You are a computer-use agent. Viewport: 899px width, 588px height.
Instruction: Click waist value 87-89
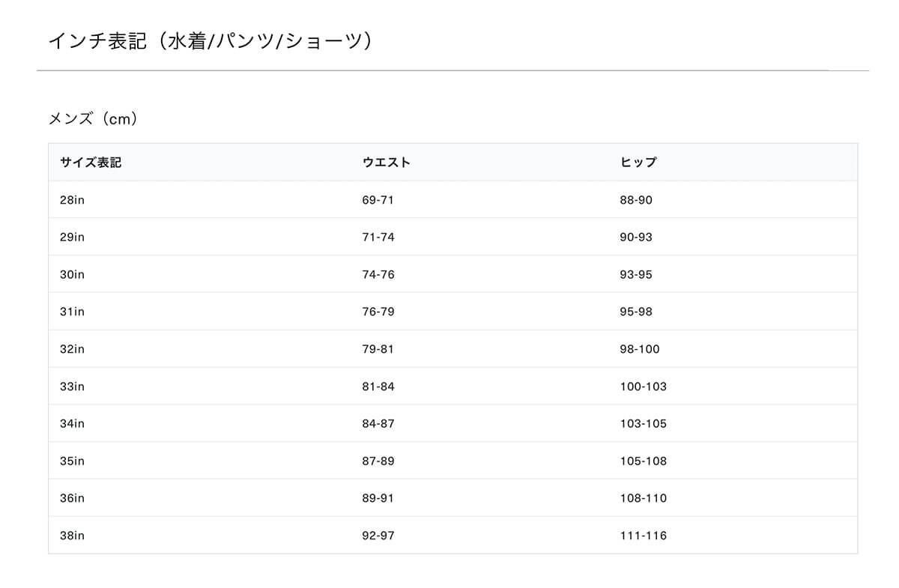(378, 461)
